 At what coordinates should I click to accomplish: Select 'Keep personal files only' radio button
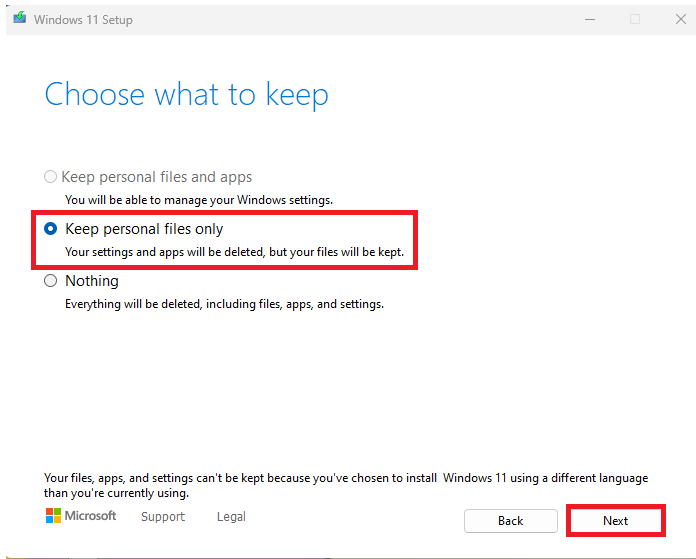click(51, 229)
